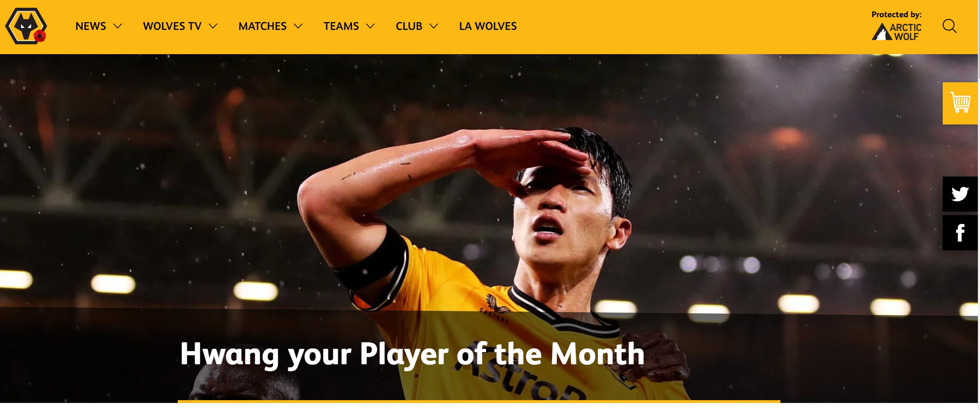Select the TEAMS menu item

[341, 26]
